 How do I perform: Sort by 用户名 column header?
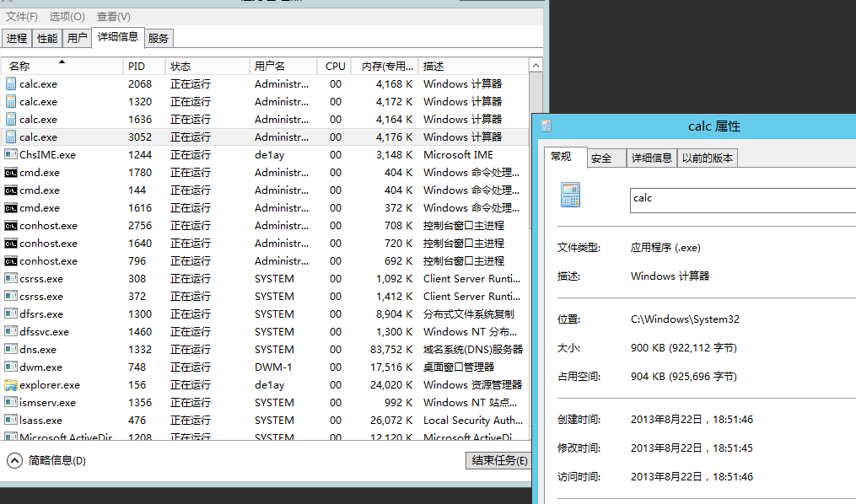[x=283, y=66]
